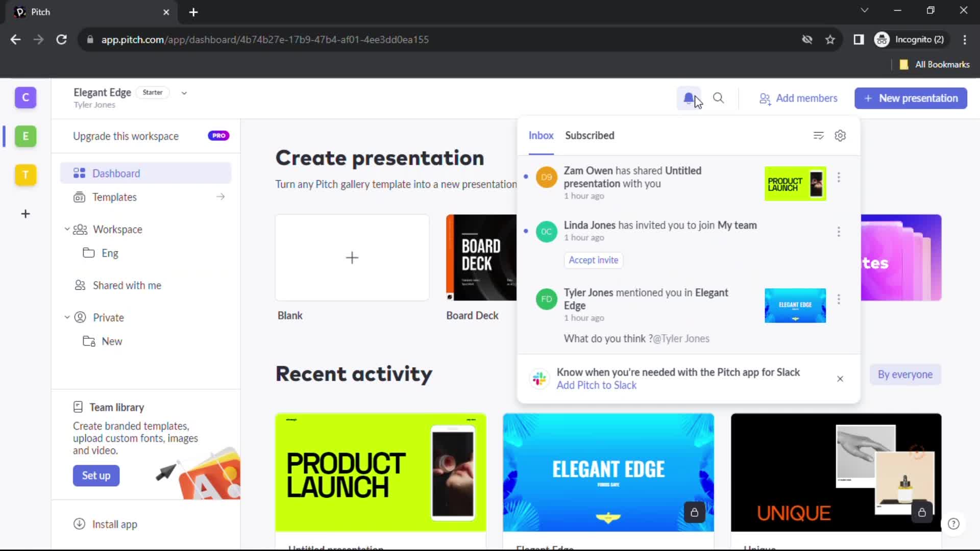Dismiss the Slack notification banner
Screen dimensions: 980x551
(841, 379)
